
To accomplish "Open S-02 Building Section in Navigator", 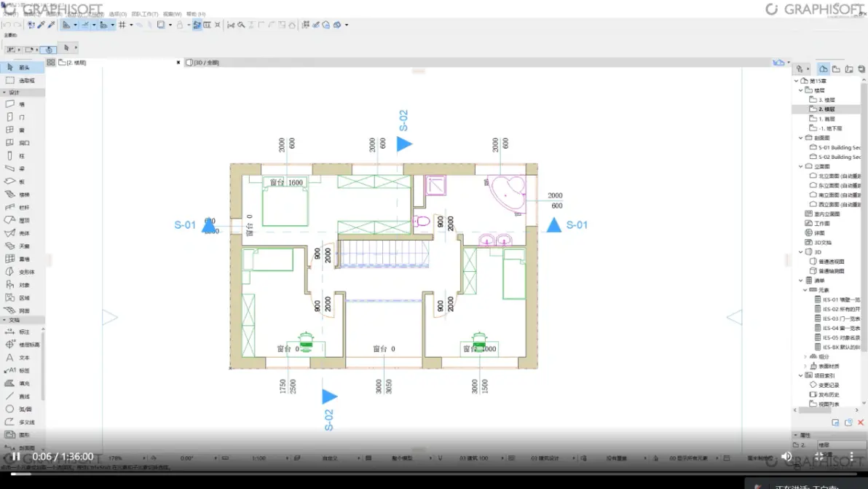I will pos(835,157).
